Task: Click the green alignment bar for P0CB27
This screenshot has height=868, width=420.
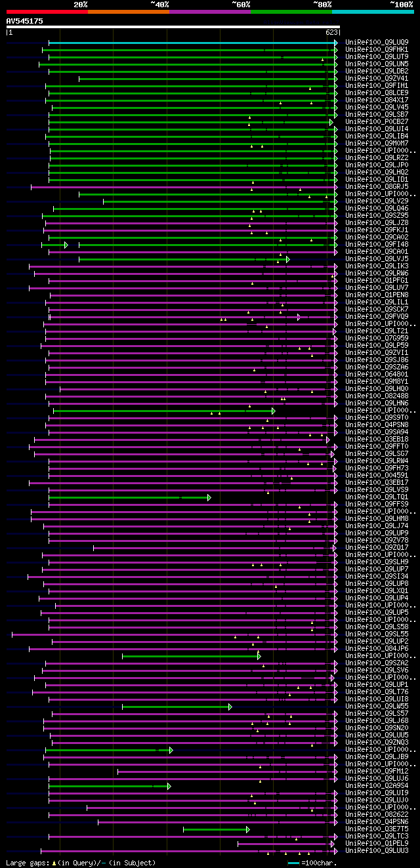Action: point(192,122)
